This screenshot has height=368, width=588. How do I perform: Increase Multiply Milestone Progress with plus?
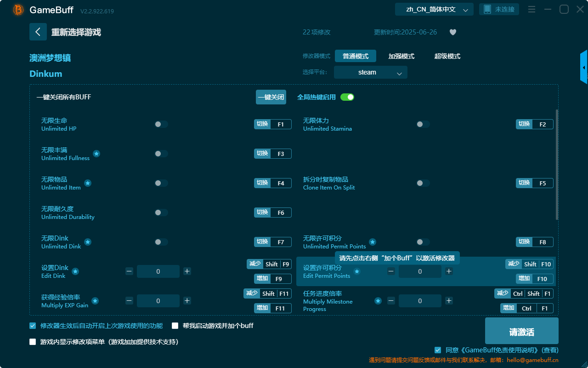[449, 301]
